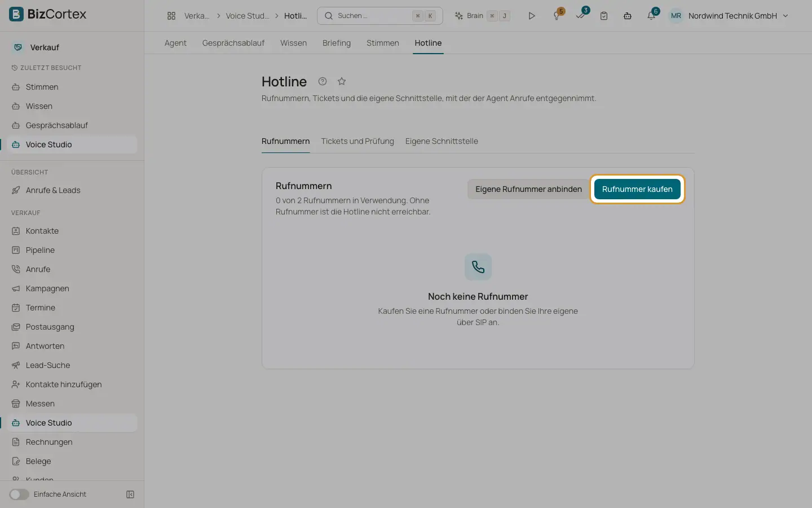Click the Rufnummer kaufen button
Screen dimensions: 812x508
point(637,189)
